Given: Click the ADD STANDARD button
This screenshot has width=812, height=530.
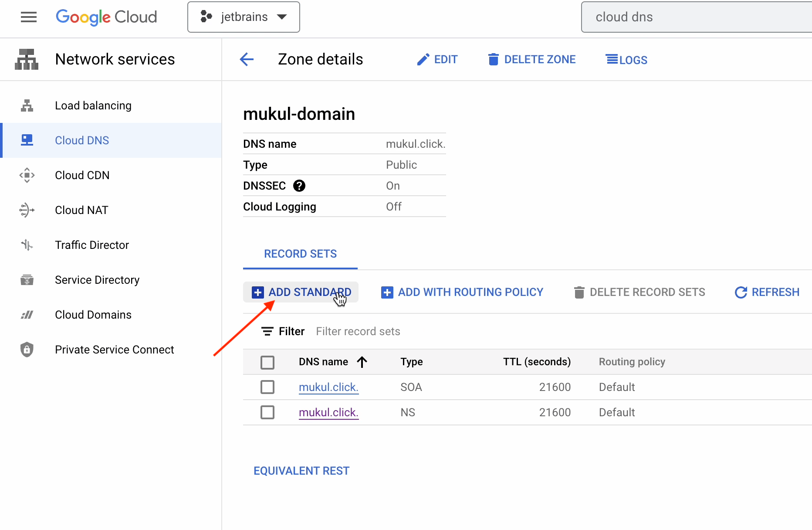Looking at the screenshot, I should point(301,292).
